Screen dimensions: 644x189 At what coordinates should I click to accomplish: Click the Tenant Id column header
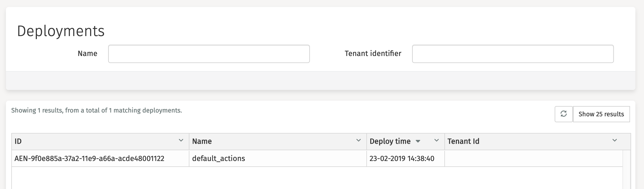tap(463, 141)
